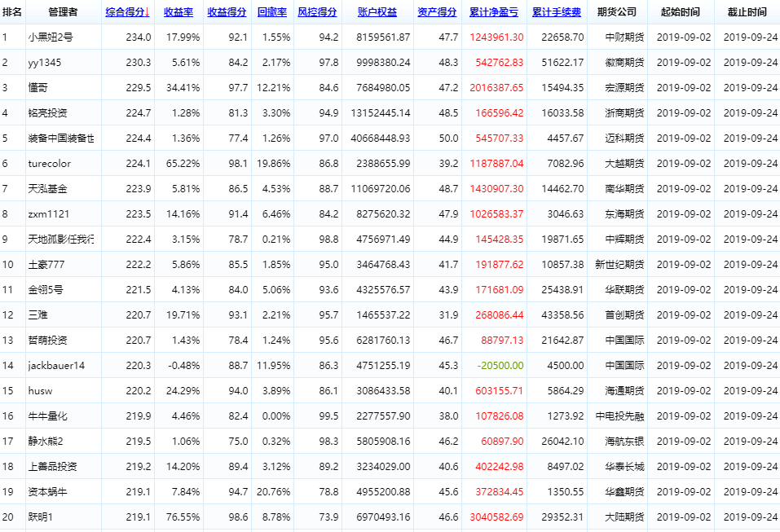
Task: Click 新世纪期货 company cell
Action: click(x=619, y=265)
